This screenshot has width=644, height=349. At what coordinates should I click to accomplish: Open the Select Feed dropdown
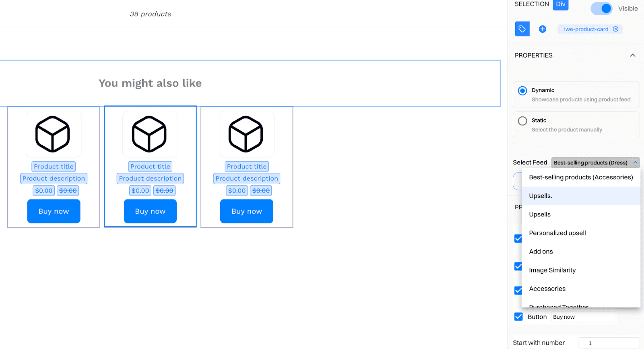[x=595, y=162]
